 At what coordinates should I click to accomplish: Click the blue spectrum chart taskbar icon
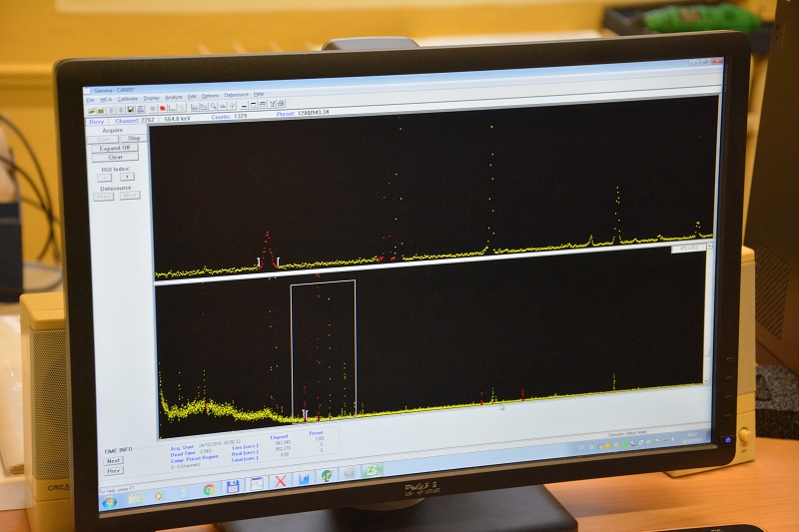[x=304, y=478]
